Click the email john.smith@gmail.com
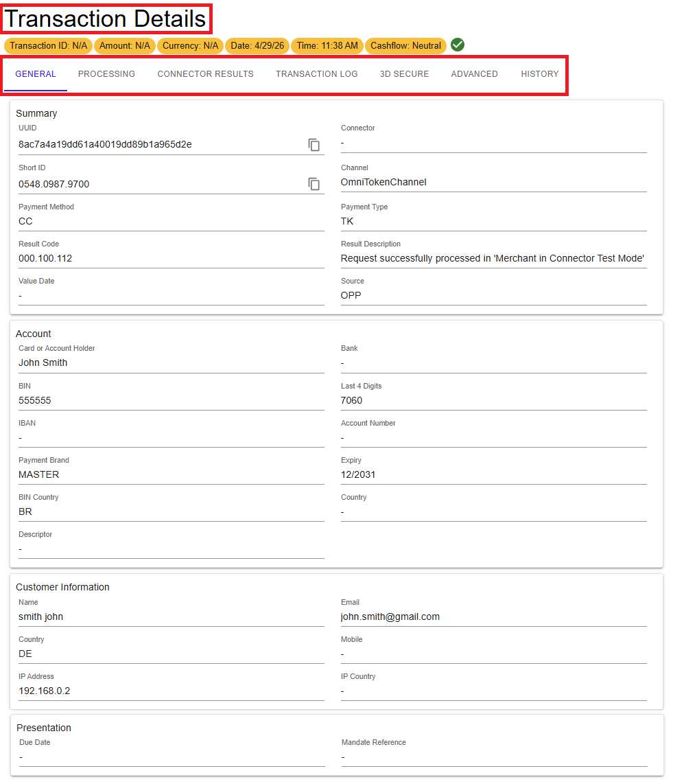 click(x=390, y=616)
